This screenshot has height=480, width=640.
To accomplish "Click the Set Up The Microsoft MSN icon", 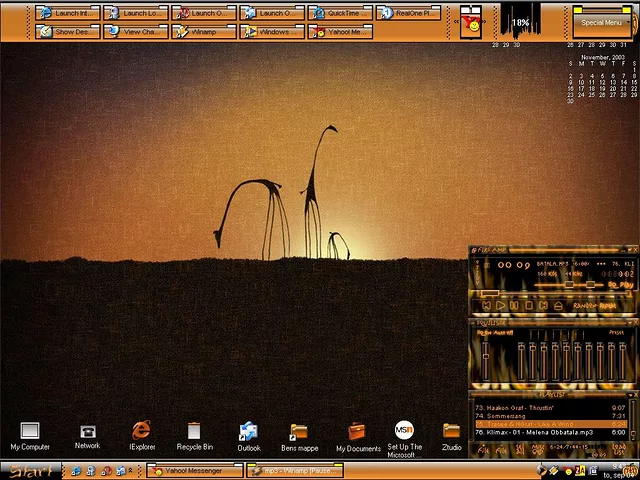I will [x=404, y=432].
